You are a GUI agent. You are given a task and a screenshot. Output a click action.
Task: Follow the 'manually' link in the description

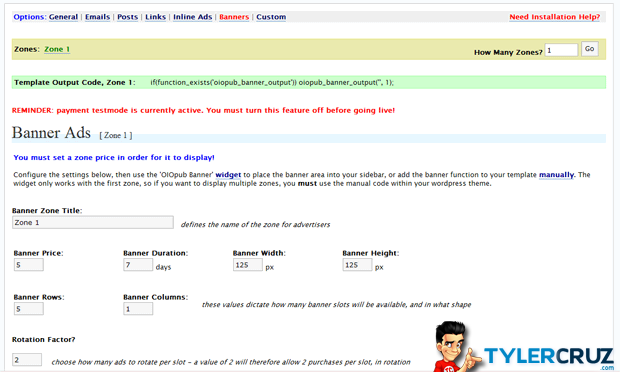pyautogui.click(x=556, y=175)
